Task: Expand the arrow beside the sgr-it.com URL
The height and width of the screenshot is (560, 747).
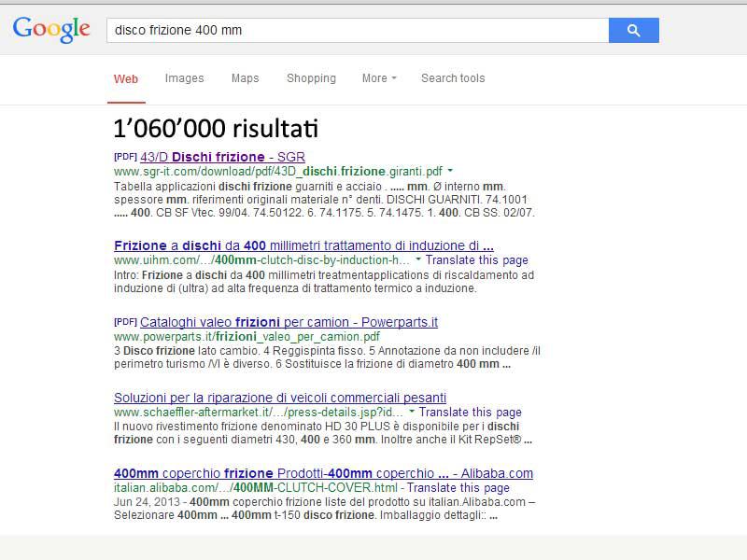Action: click(x=450, y=171)
